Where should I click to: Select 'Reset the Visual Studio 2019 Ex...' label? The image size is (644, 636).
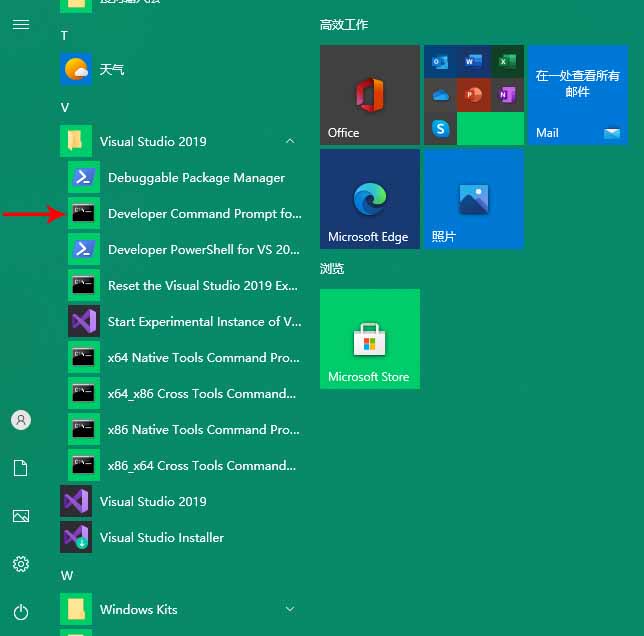click(202, 286)
